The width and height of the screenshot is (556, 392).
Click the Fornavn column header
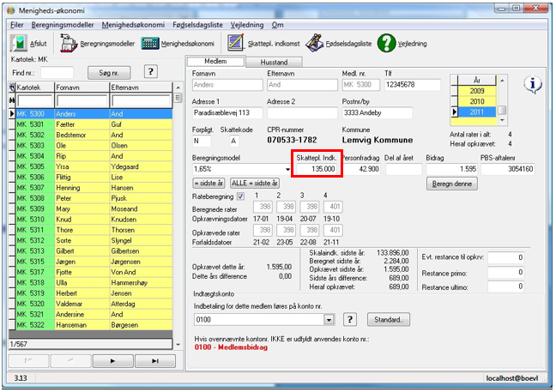(x=82, y=87)
